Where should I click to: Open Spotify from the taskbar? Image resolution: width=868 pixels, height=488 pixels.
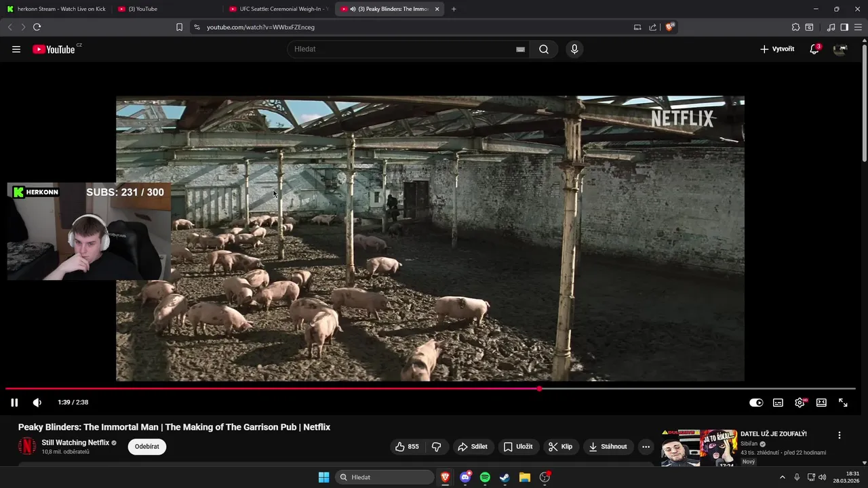tap(485, 477)
